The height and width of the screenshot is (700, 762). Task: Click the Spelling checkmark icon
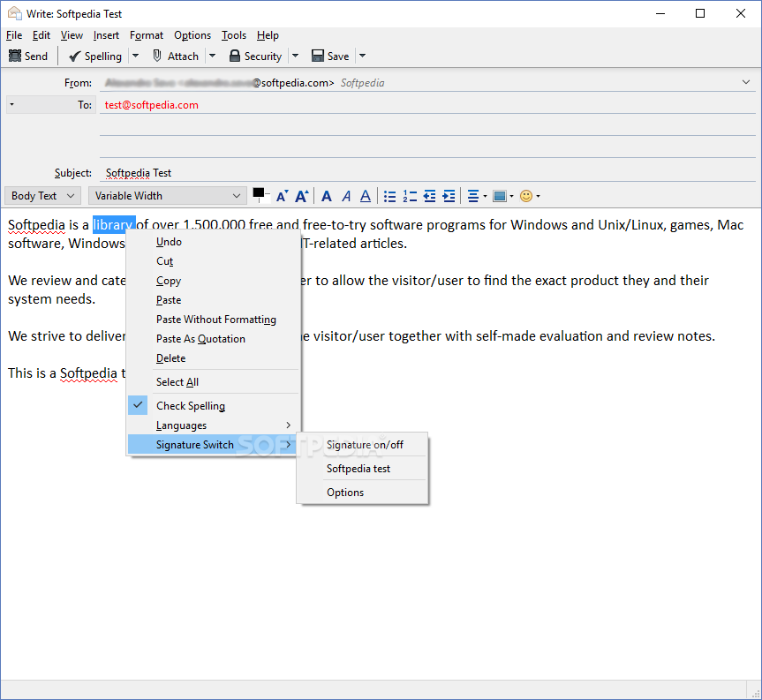click(x=74, y=56)
